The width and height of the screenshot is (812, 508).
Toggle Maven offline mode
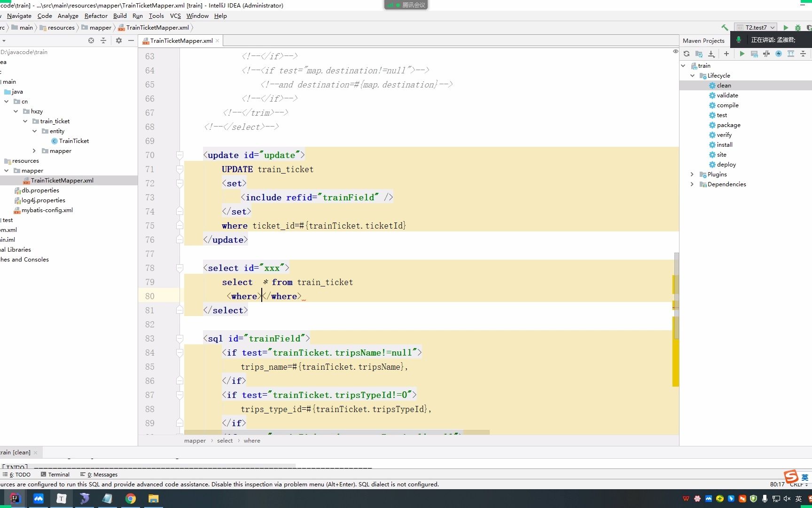(766, 54)
